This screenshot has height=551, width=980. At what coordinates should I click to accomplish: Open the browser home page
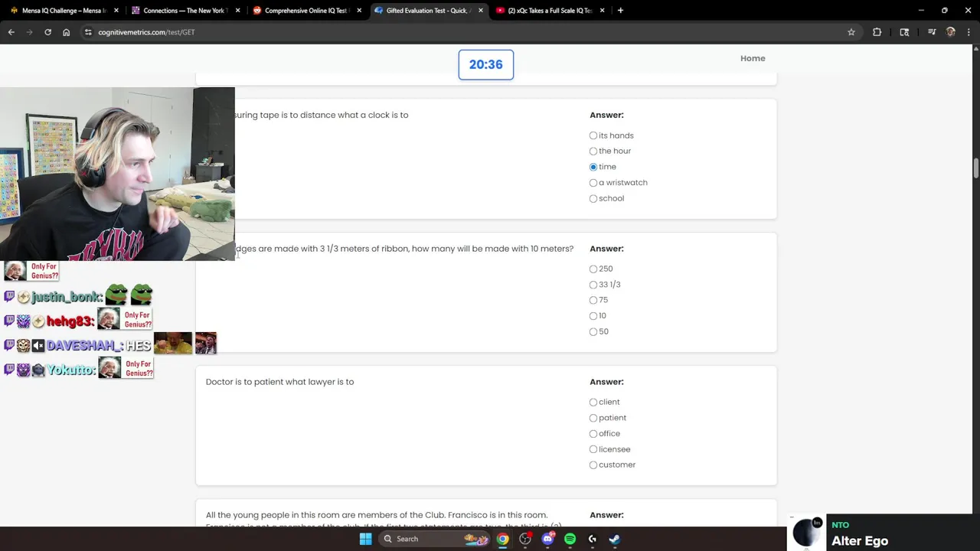click(x=66, y=32)
